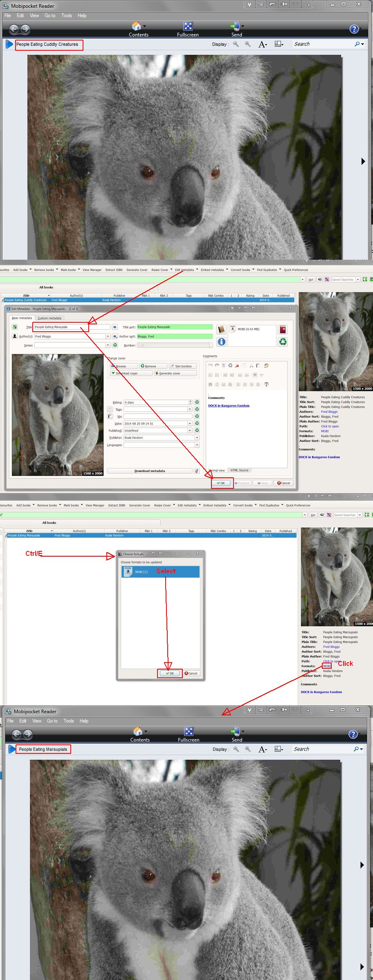Viewport: 373px width, 980px height.
Task: Expand the Series dropdown in Edit Metadata
Action: 108,345
